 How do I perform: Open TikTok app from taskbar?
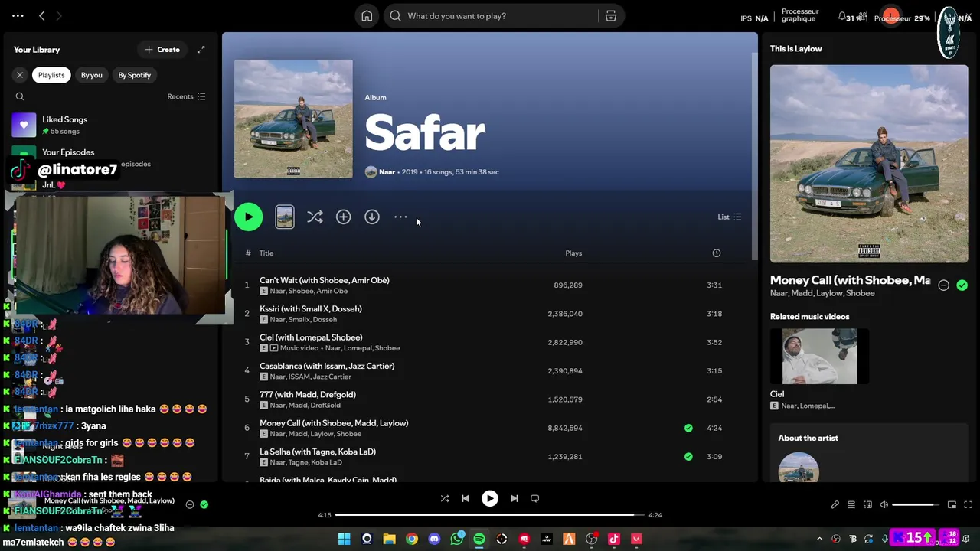[x=613, y=539]
